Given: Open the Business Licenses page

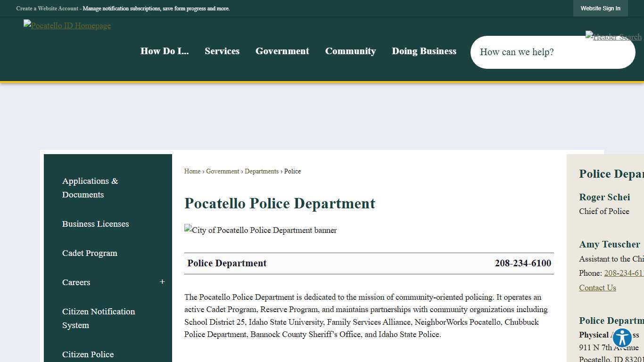Looking at the screenshot, I should (x=95, y=224).
